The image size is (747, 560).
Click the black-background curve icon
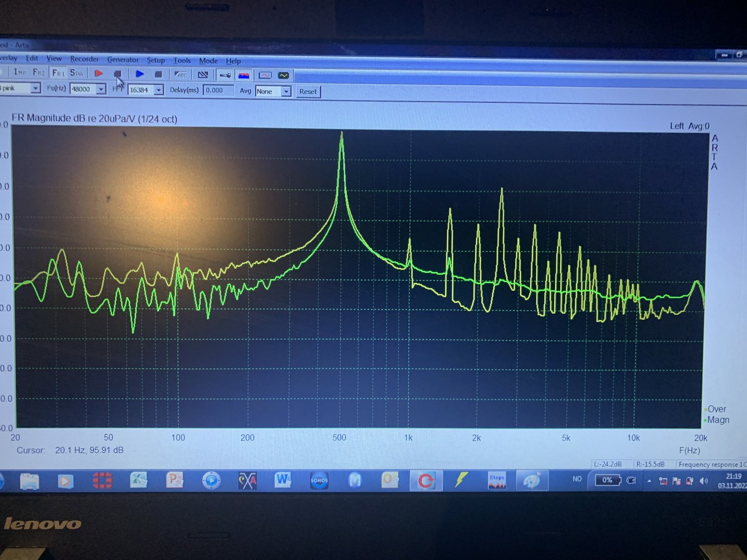click(283, 76)
